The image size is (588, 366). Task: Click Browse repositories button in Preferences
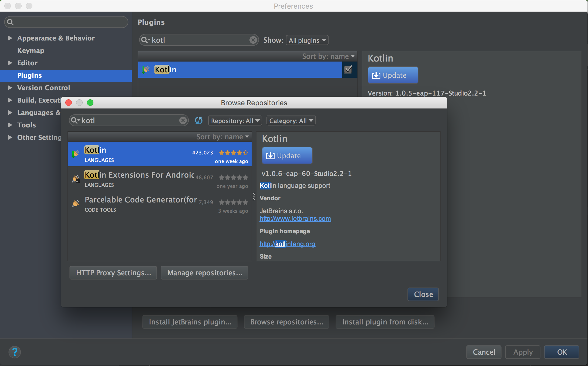286,322
